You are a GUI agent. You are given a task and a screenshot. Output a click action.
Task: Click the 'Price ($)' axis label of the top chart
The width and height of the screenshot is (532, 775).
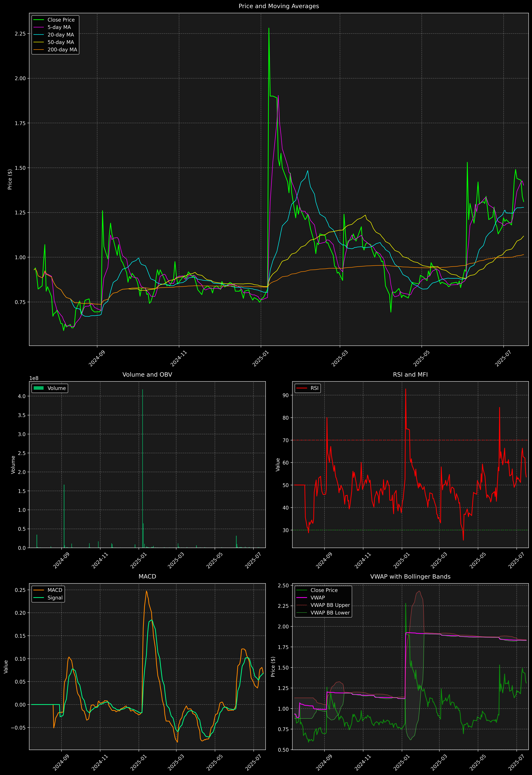click(10, 179)
